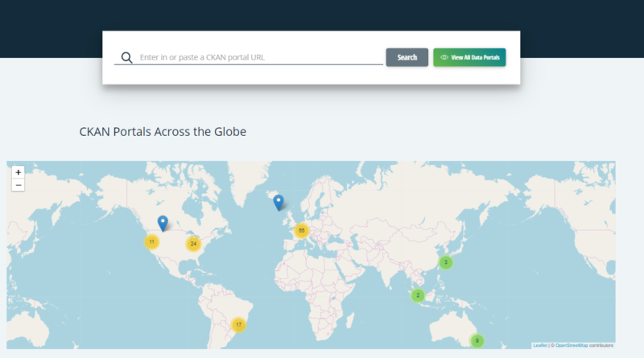Click the CKAN Portals Across the Globe heading
The image size is (644, 358).
[x=163, y=132]
